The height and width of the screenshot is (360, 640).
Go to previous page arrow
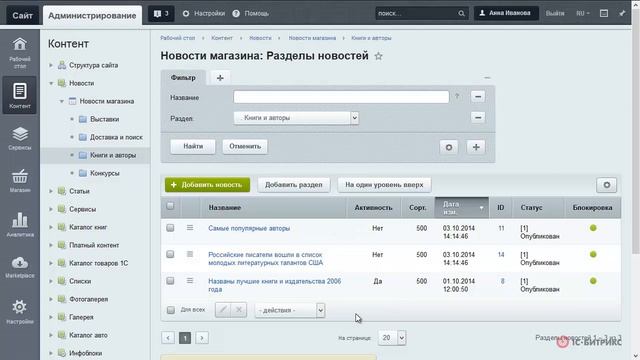pyautogui.click(x=168, y=338)
